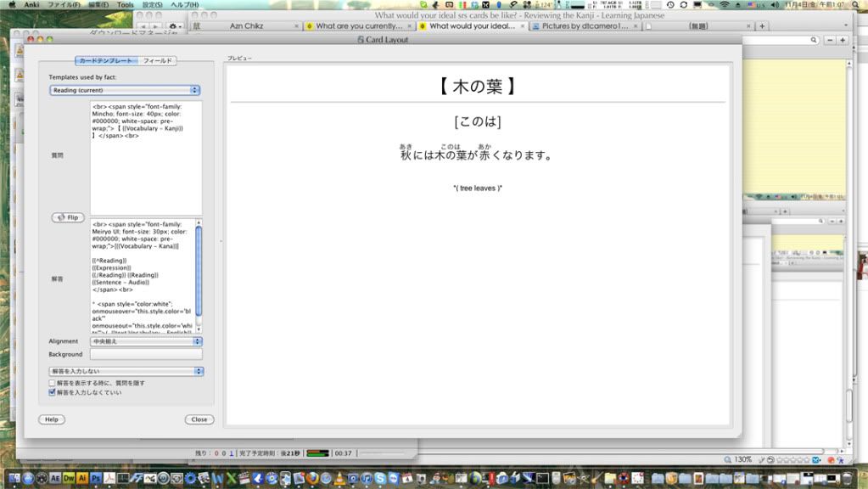This screenshot has height=489, width=868.
Task: Expand the Reading (current) template dropdown
Action: [x=124, y=90]
